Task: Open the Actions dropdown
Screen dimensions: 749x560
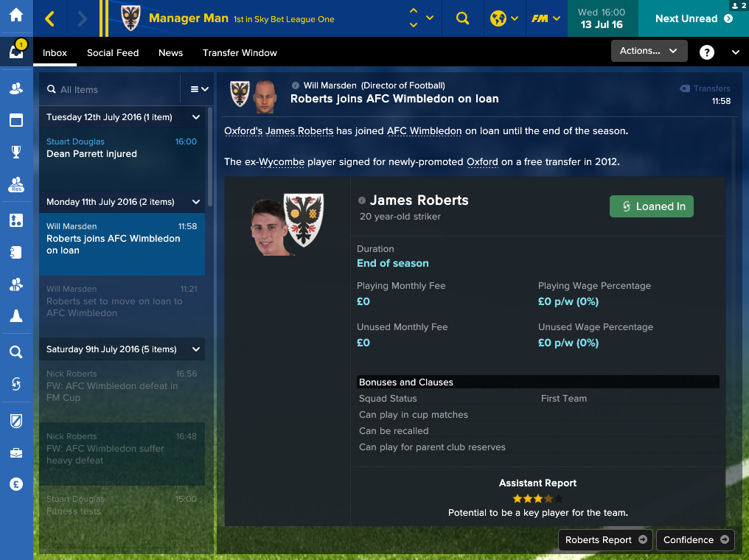Action: 649,51
